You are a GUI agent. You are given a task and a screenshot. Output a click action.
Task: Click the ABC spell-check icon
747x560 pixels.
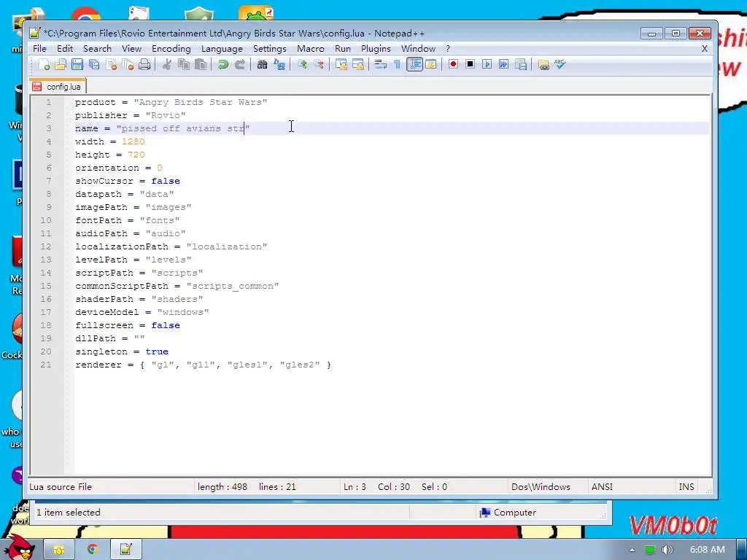click(560, 64)
